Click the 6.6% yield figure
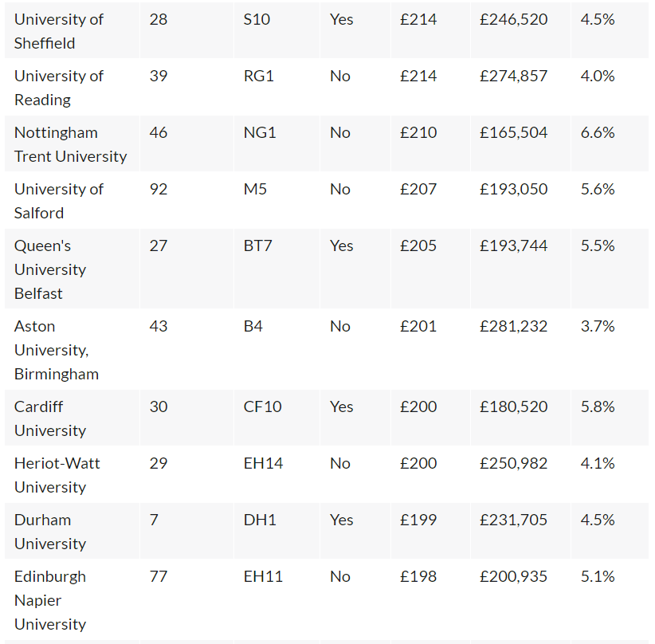The image size is (655, 644). 598,132
